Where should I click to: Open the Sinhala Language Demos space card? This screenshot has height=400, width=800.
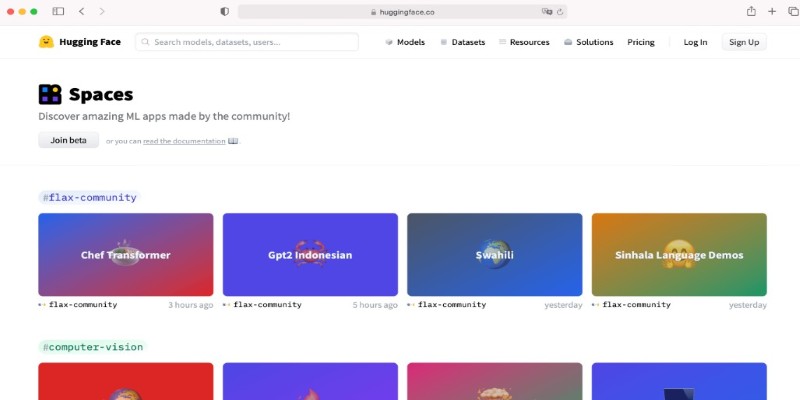point(679,255)
